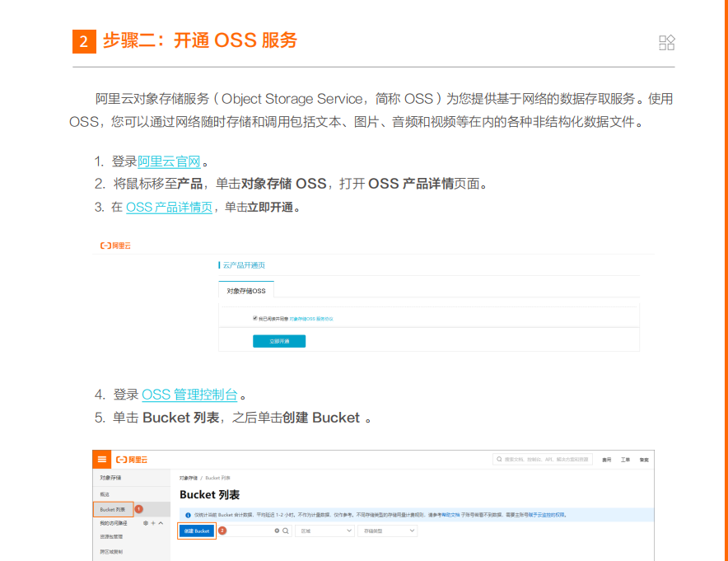Click the Bucket search magnifier icon
This screenshot has height=561, width=728.
[286, 531]
